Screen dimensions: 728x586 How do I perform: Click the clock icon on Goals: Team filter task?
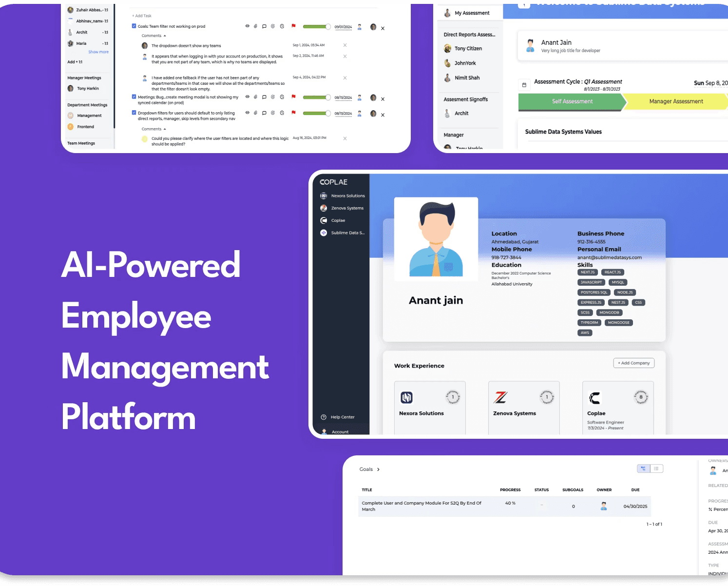pos(282,26)
